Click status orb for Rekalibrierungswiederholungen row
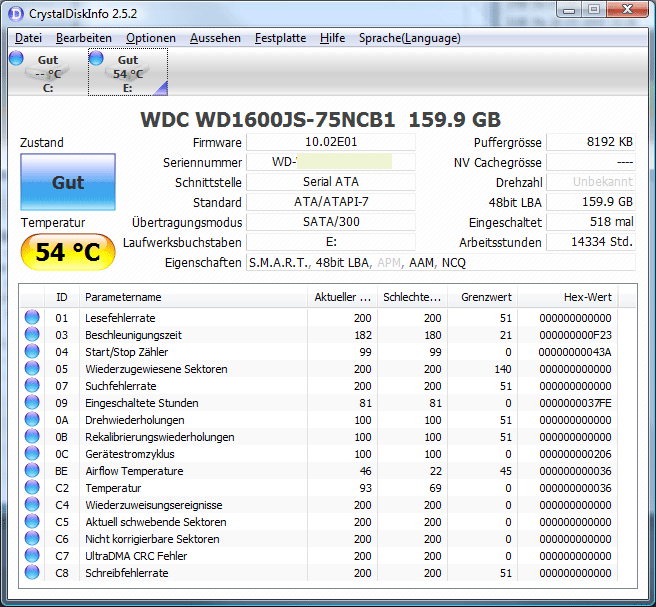656x607 pixels. (x=32, y=436)
